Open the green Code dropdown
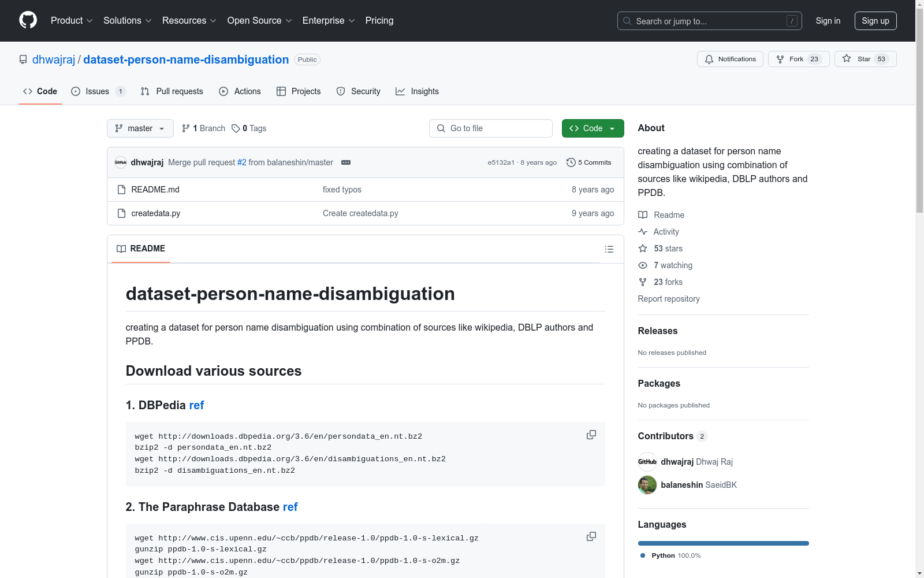924x578 pixels. point(593,128)
